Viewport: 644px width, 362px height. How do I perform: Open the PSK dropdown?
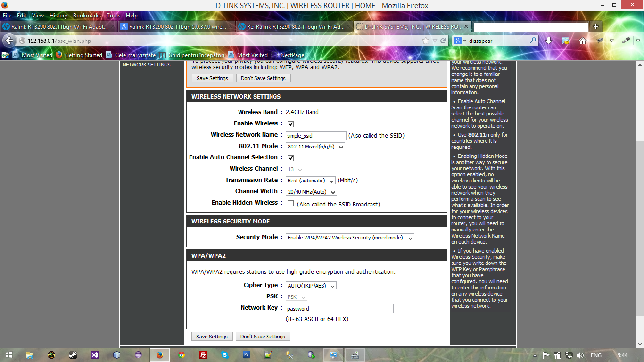click(297, 297)
